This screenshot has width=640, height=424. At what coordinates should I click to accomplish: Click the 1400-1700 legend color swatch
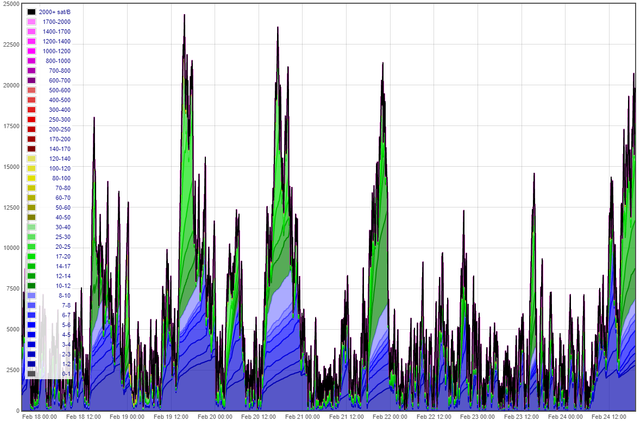[31, 31]
